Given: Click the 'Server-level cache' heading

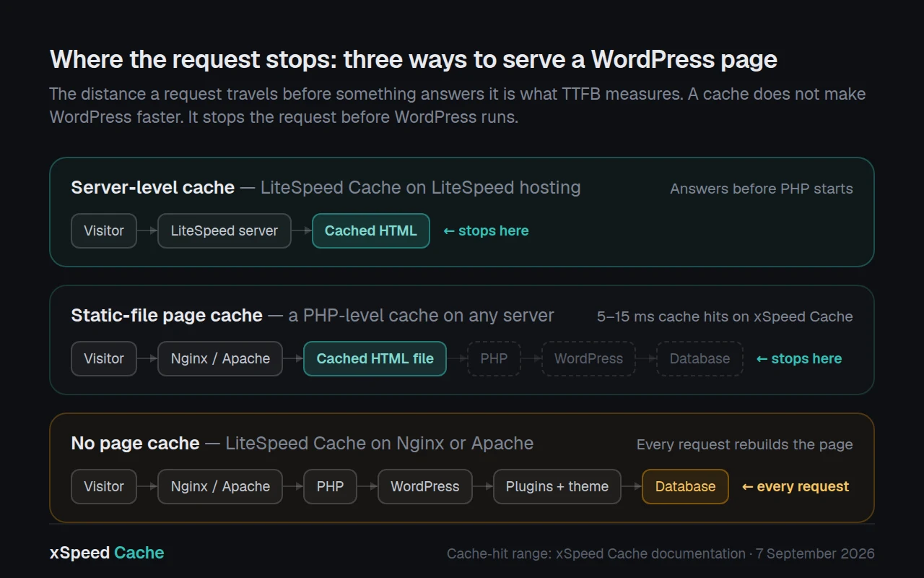Looking at the screenshot, I should point(153,188).
